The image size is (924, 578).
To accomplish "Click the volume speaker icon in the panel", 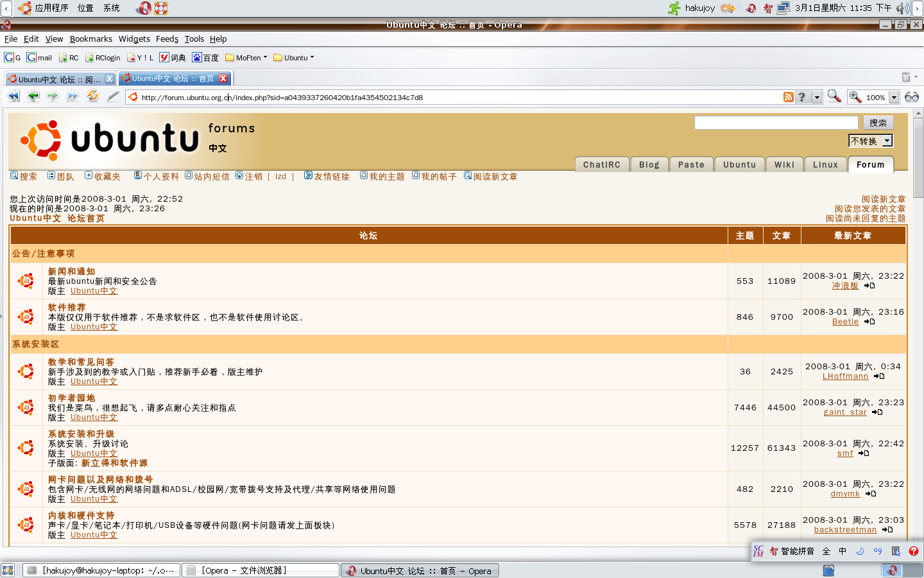I will coord(903,8).
